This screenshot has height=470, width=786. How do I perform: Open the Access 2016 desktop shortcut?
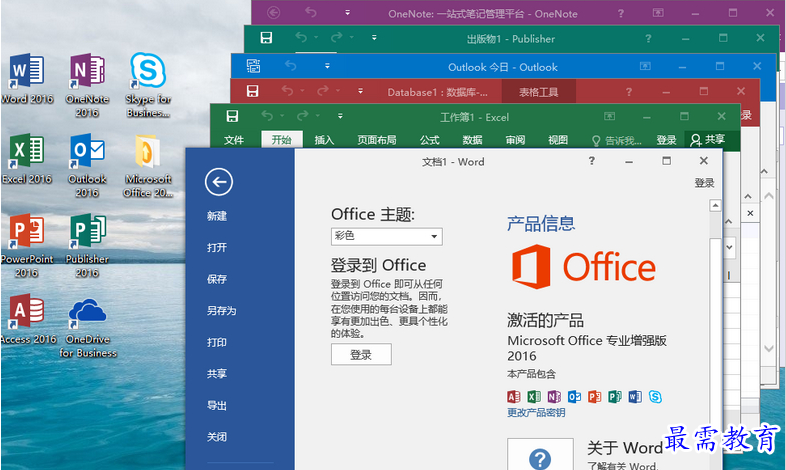pyautogui.click(x=28, y=319)
